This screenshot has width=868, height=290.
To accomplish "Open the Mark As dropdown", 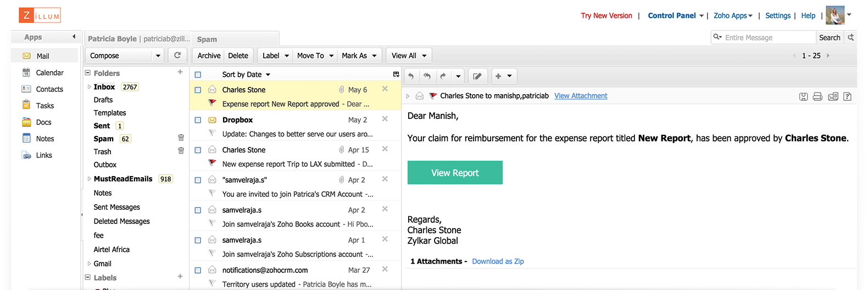I will 359,56.
